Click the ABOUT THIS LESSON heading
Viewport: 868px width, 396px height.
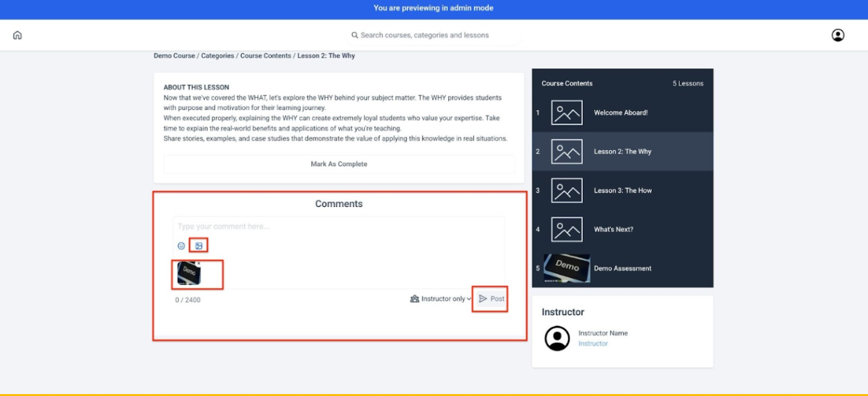click(196, 87)
